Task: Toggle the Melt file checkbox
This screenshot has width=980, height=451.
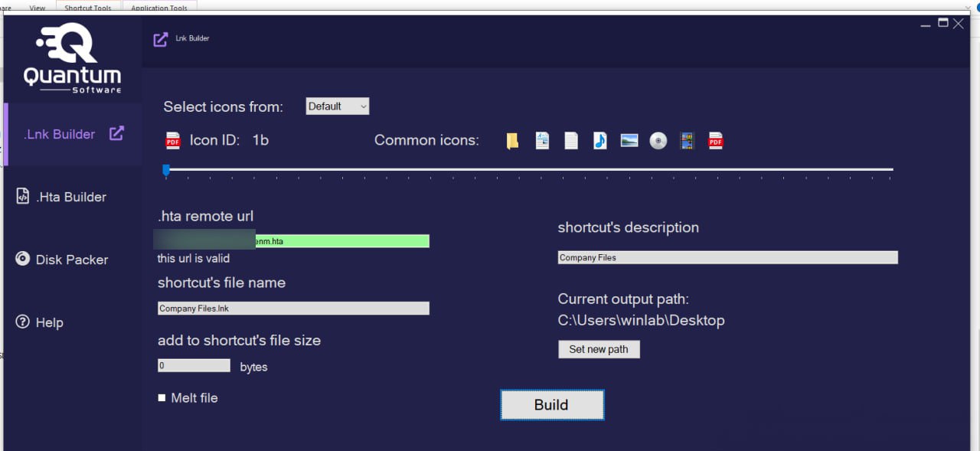Action: [162, 397]
